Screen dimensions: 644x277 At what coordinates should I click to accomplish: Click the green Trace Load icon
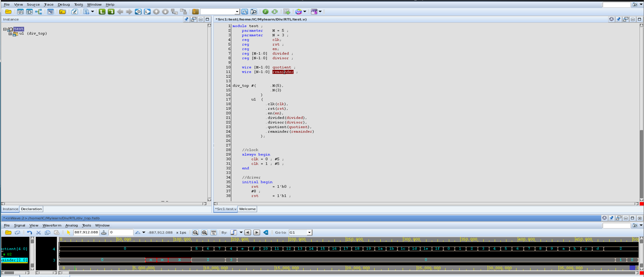(102, 12)
